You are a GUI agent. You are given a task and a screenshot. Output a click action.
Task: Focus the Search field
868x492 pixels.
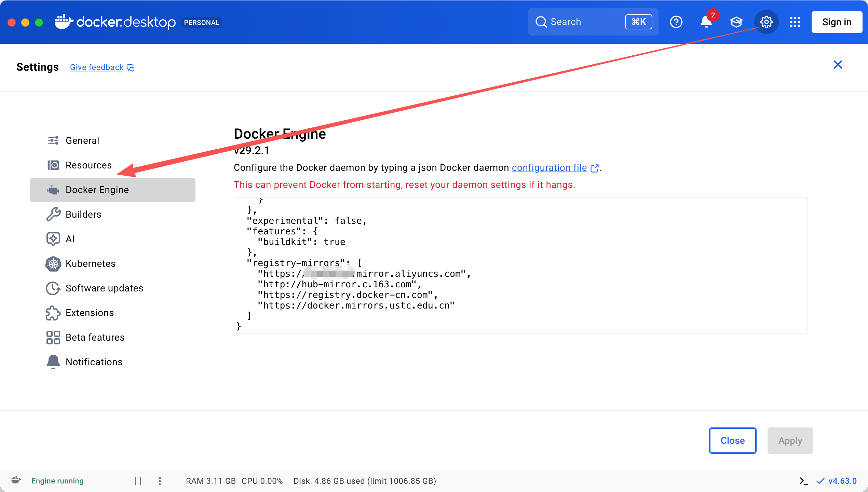click(x=593, y=22)
